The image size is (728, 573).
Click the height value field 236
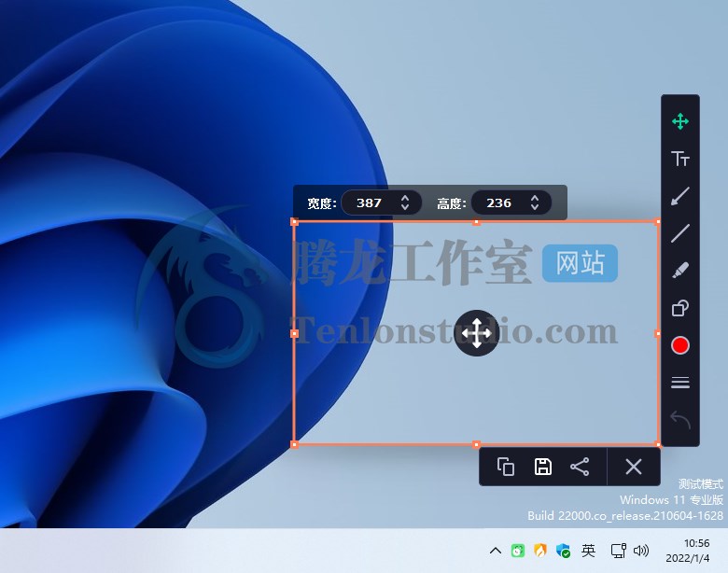click(x=499, y=203)
